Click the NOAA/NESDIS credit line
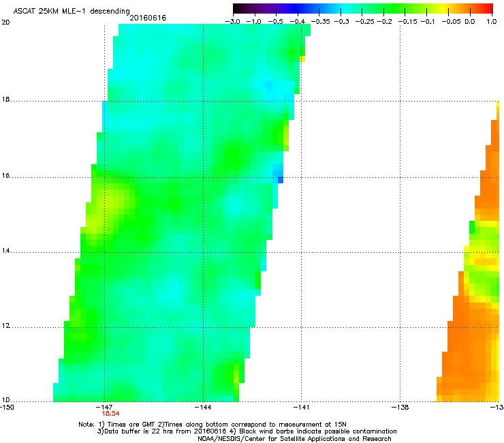Screen dimensions: 504x443 click(x=294, y=439)
